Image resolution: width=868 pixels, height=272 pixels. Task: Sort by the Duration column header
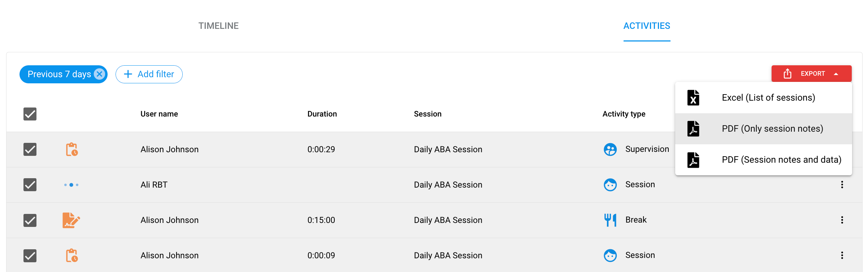point(322,114)
